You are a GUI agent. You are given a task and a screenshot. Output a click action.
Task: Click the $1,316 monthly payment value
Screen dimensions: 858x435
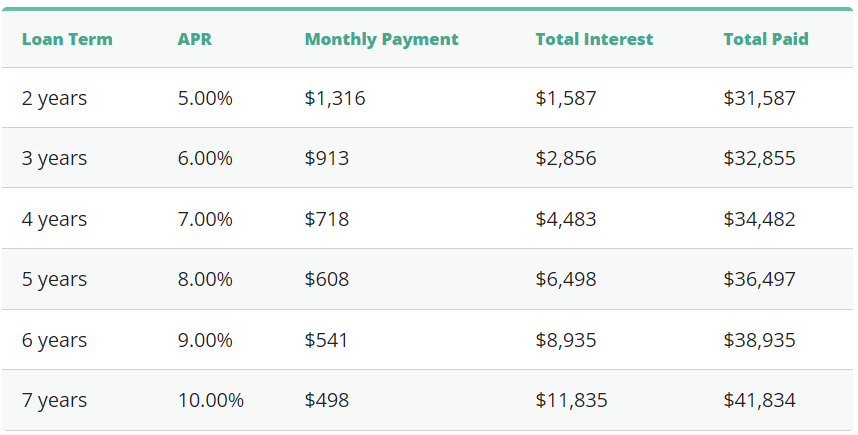(x=335, y=98)
